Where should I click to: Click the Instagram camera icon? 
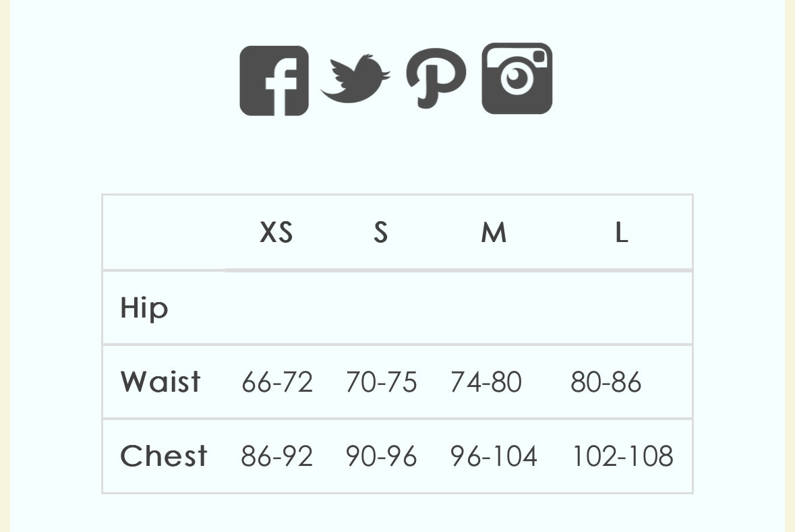click(x=517, y=79)
